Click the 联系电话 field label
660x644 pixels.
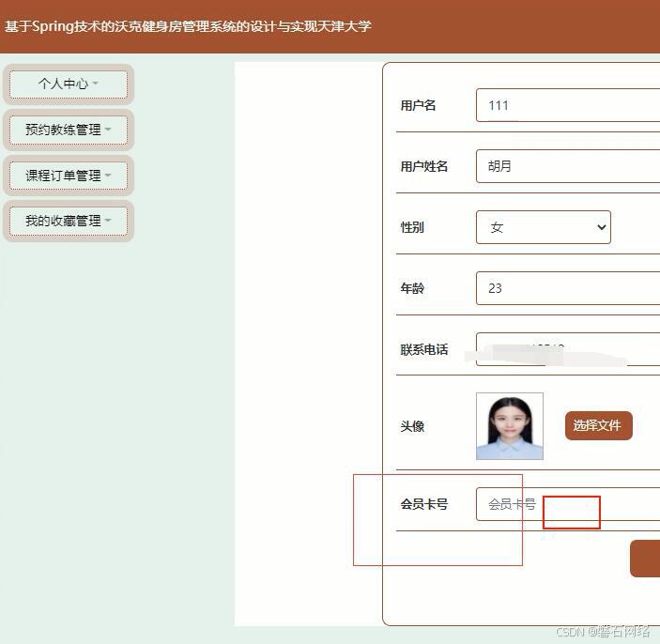click(423, 349)
